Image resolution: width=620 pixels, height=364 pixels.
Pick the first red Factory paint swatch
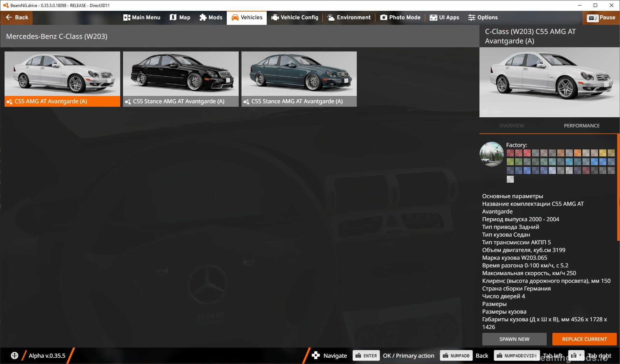click(510, 153)
